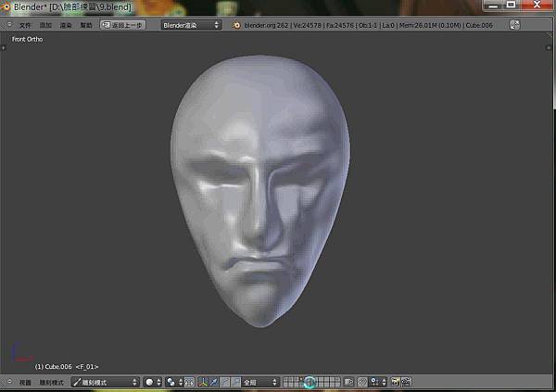Open the 雕刻模式 brush menu in viewport header

point(51,382)
